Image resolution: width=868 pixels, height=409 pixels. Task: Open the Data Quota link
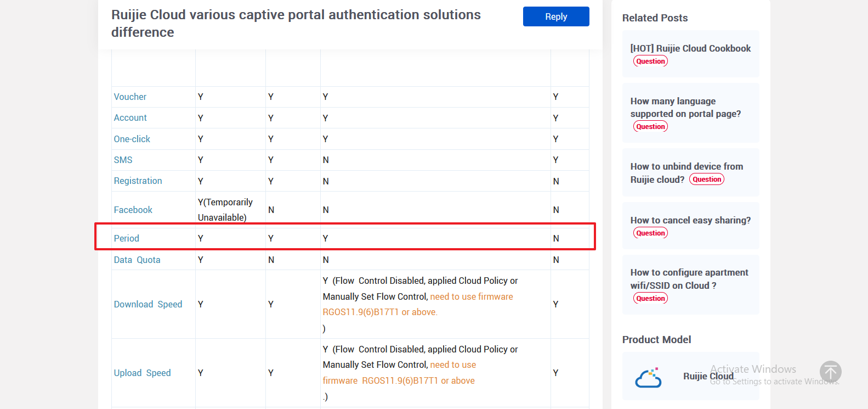pyautogui.click(x=137, y=260)
